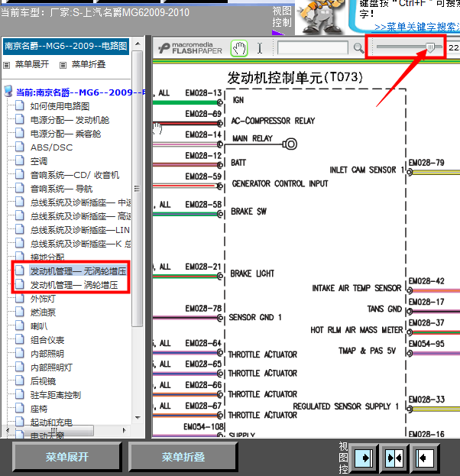Open 如何使用电路图 in tree
Viewport: 460px width, 476px height.
click(x=60, y=106)
